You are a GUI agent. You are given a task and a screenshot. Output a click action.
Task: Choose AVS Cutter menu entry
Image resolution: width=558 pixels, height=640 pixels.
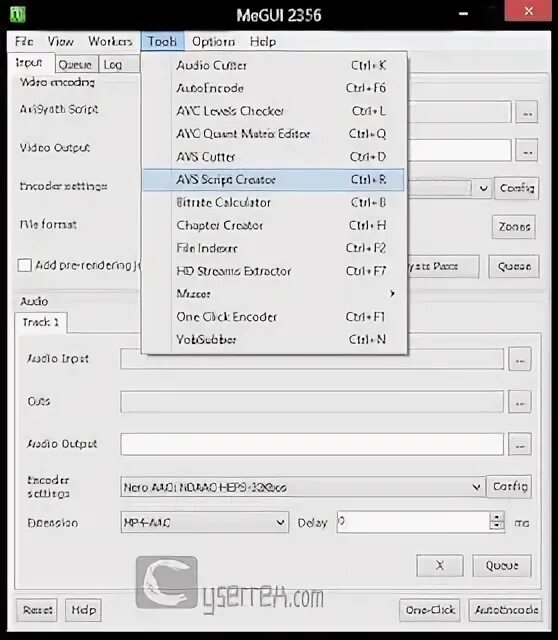click(273, 157)
